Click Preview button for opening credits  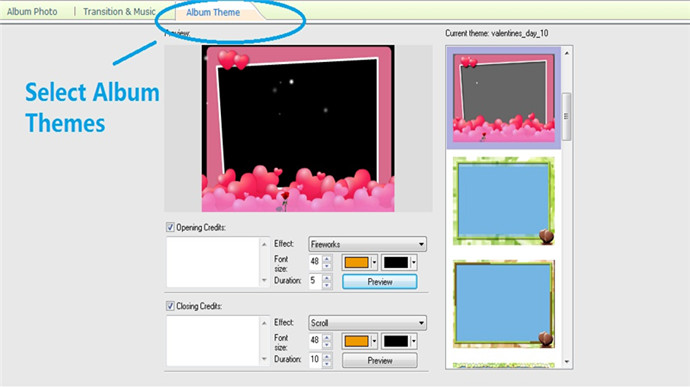379,282
